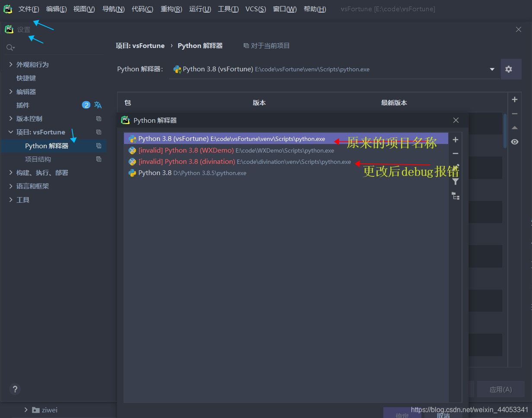532x418 pixels.
Task: Open the help question mark icon
Action: coord(15,389)
